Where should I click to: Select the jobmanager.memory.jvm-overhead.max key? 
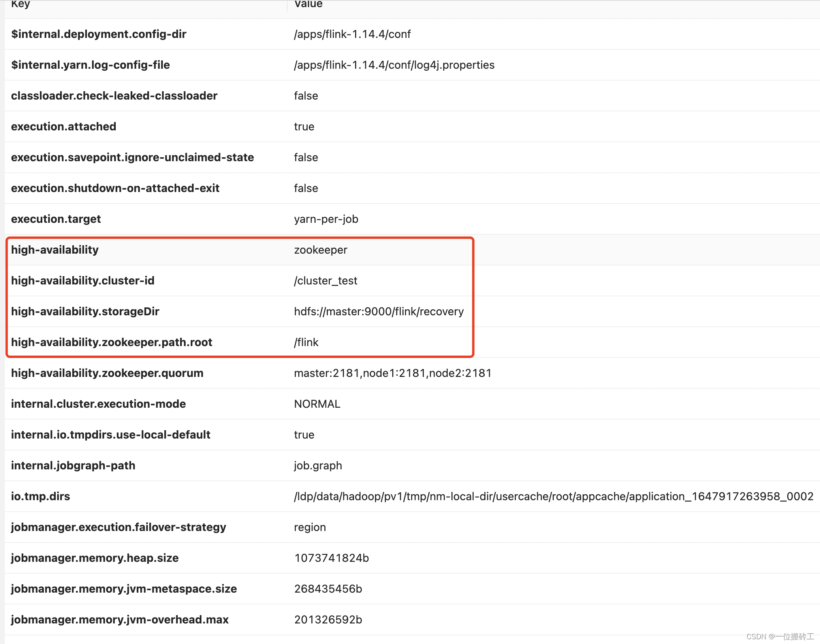[x=120, y=620]
